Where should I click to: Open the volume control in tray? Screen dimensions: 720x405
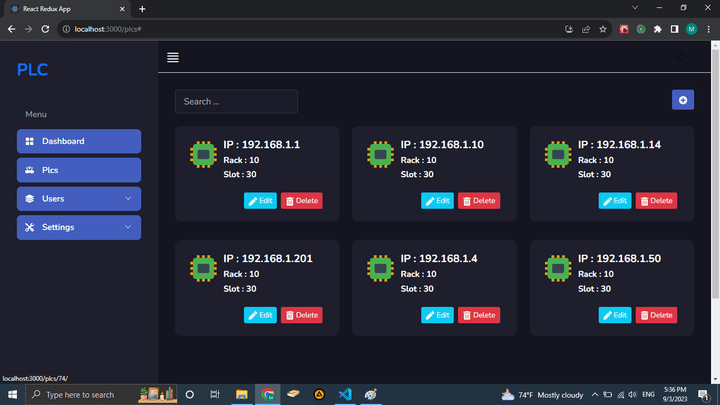633,394
